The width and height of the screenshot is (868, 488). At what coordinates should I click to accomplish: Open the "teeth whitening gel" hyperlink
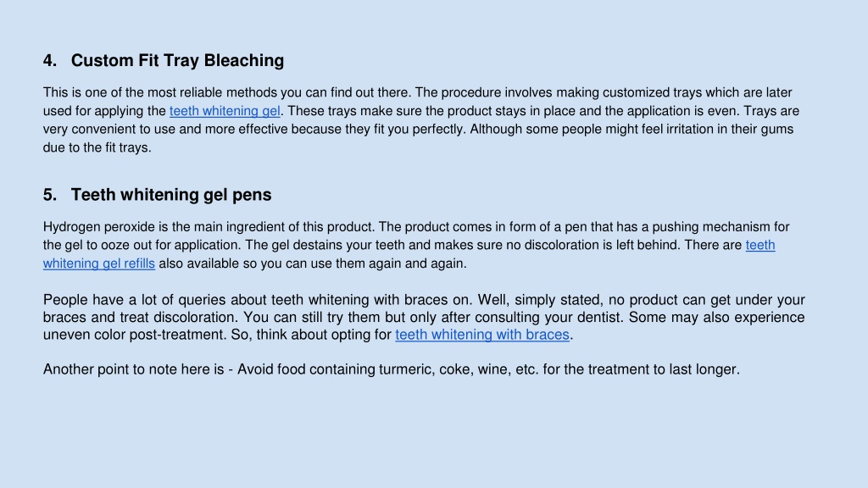[x=225, y=111]
